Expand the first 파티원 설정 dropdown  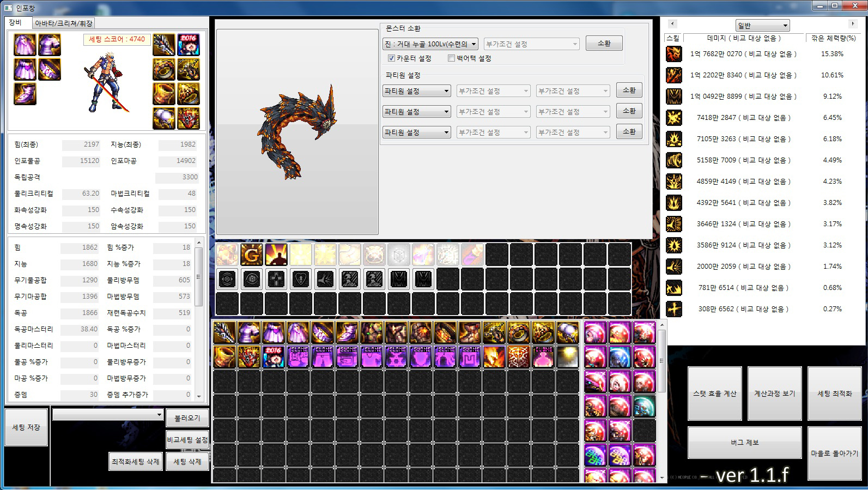(x=416, y=91)
